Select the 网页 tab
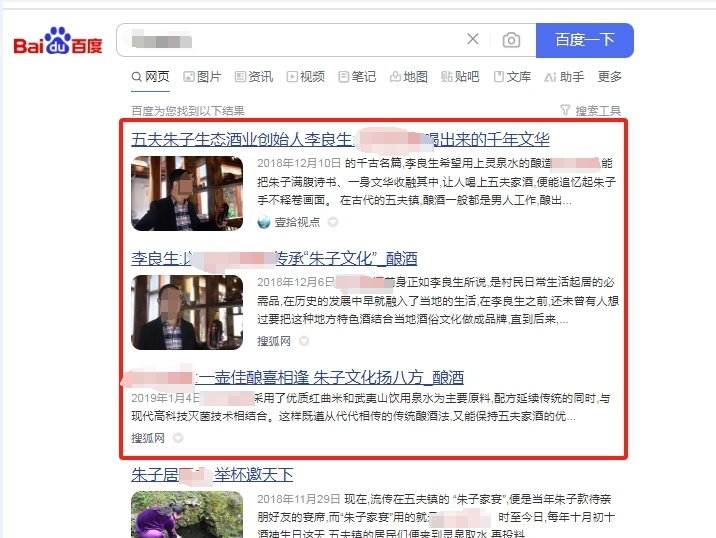The height and width of the screenshot is (538, 716). 150,77
